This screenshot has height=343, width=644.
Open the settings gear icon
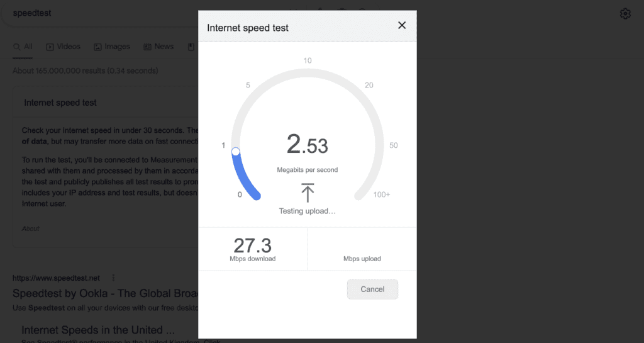(x=625, y=14)
